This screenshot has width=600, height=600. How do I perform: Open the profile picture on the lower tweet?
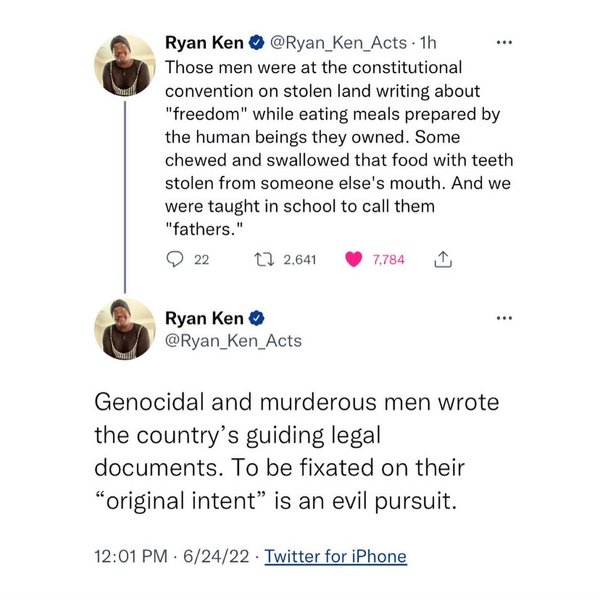point(123,328)
